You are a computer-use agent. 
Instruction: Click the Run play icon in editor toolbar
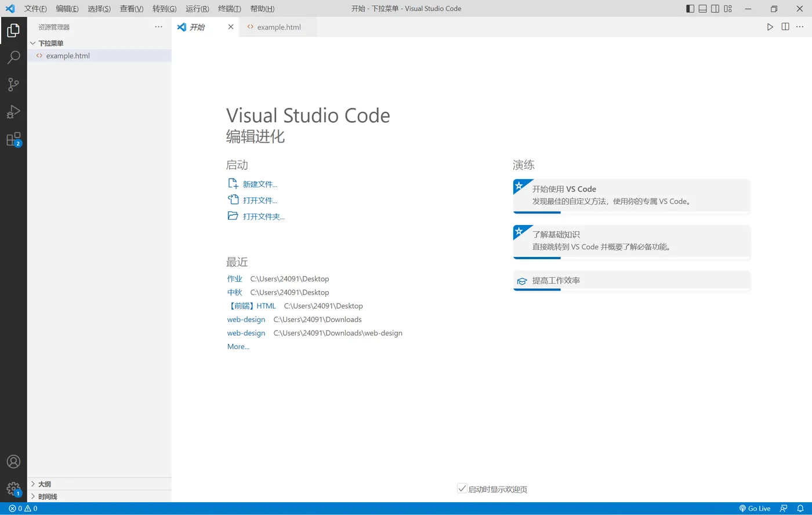tap(770, 27)
